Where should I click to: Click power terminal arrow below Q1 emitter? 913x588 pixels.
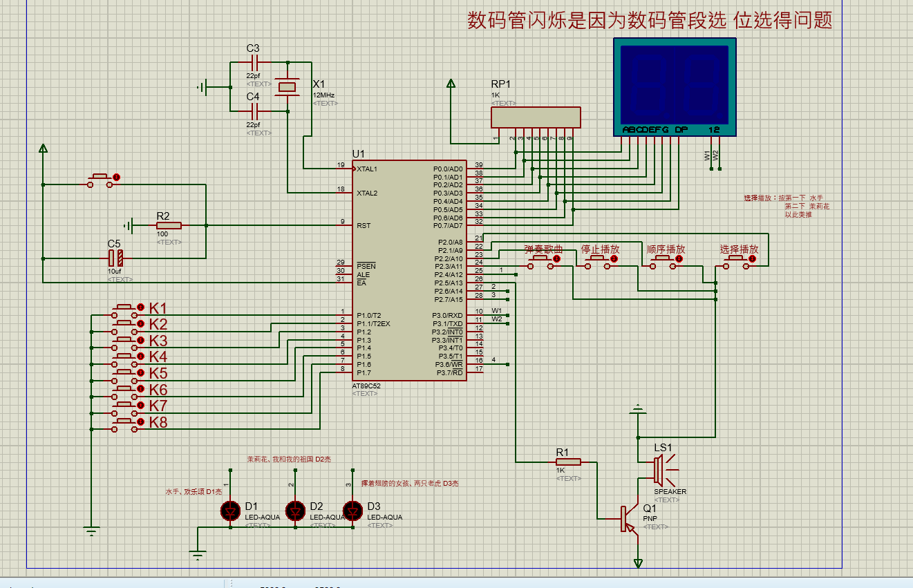[637, 563]
